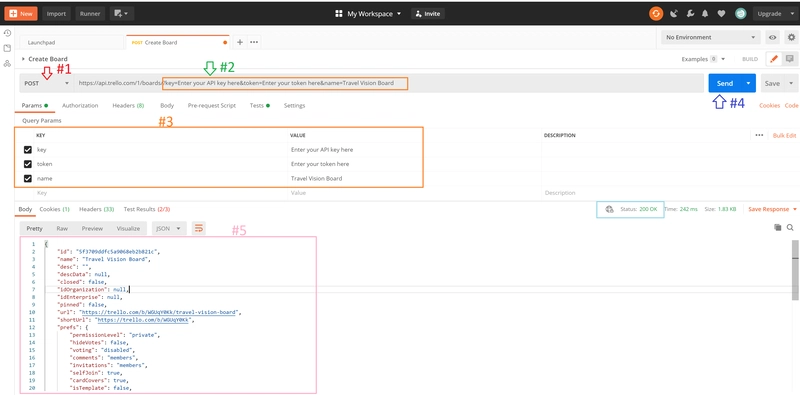Viewport: 800px width, 395px height.
Task: Open the user avatar menu
Action: [x=740, y=14]
